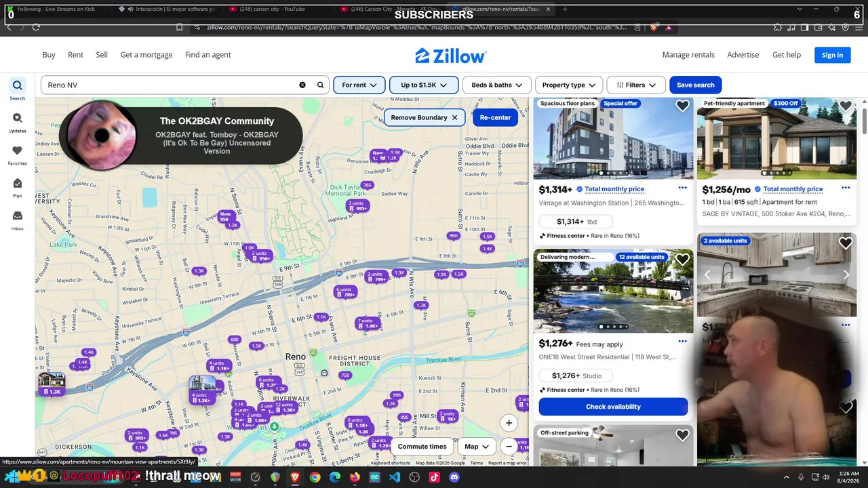
Task: Switch to the Interacción browser tab
Action: click(170, 9)
